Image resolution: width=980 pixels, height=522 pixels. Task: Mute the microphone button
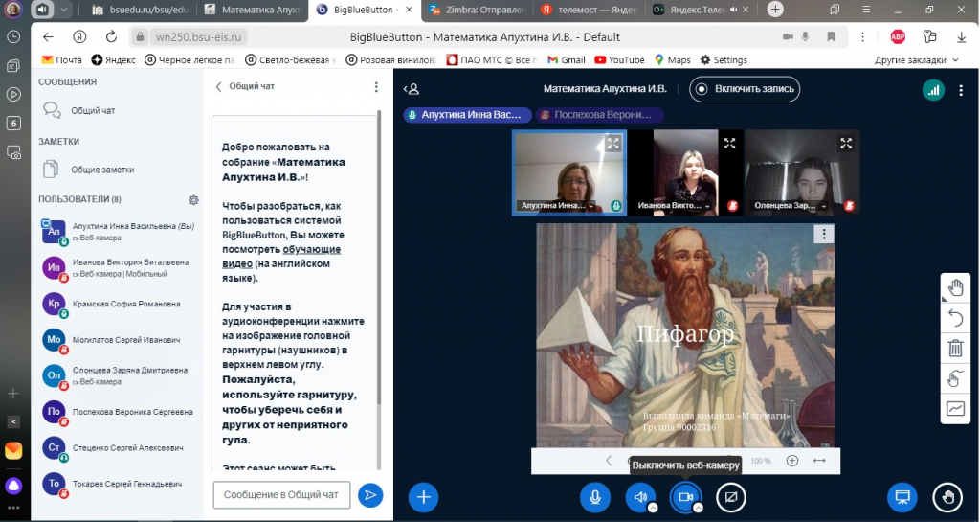click(x=595, y=497)
